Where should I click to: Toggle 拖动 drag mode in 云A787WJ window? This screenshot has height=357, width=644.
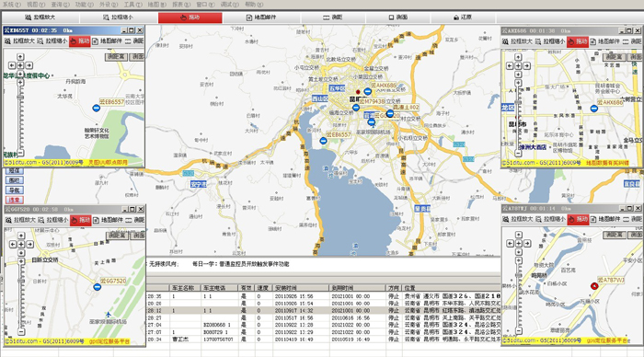coord(578,219)
